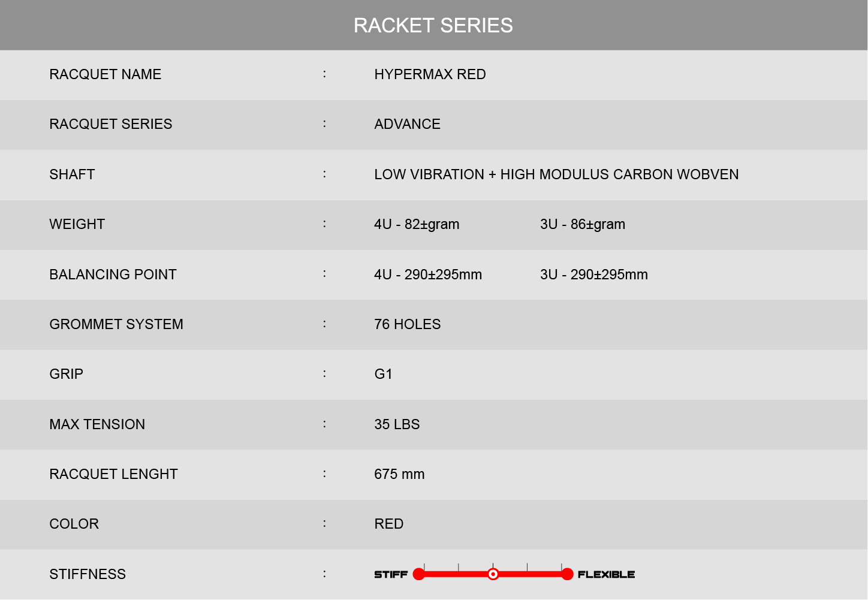Select the FLEXIBLE end dot of slider
Image resolution: width=868 pixels, height=600 pixels.
(567, 574)
